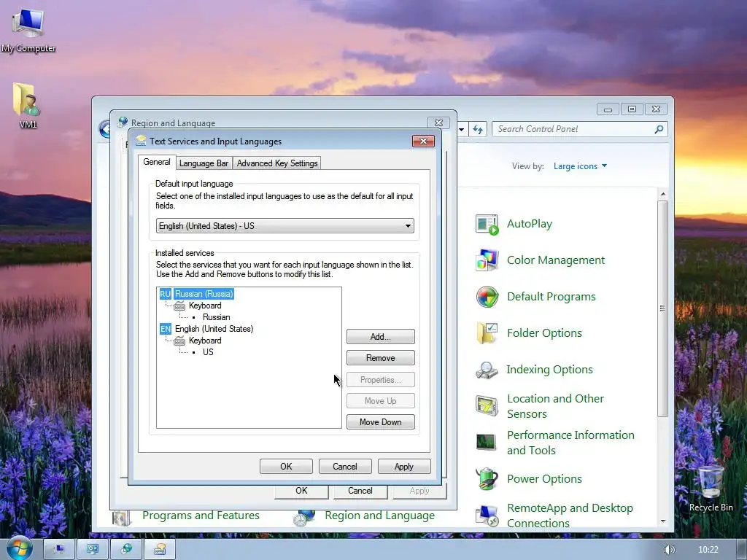Click the globe taskbar button

[126, 549]
